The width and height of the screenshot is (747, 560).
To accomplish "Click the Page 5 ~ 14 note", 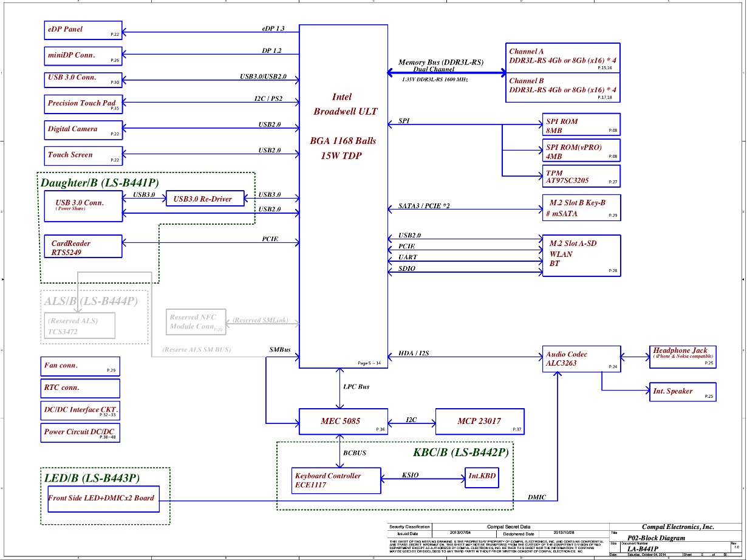I will [x=369, y=363].
